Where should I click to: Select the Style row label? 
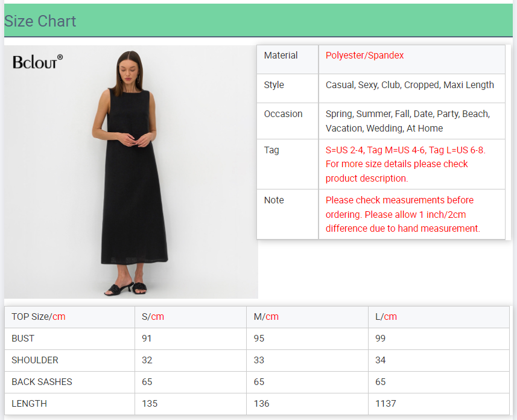coord(274,85)
